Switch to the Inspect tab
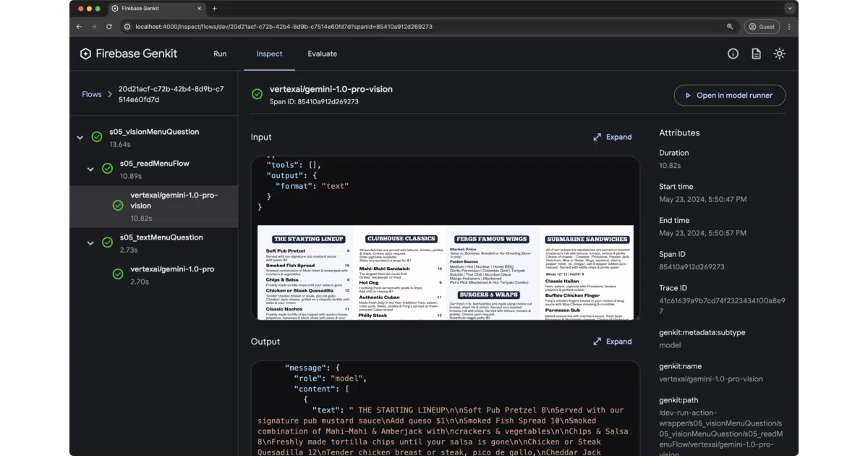This screenshot has height=456, width=868. [269, 54]
